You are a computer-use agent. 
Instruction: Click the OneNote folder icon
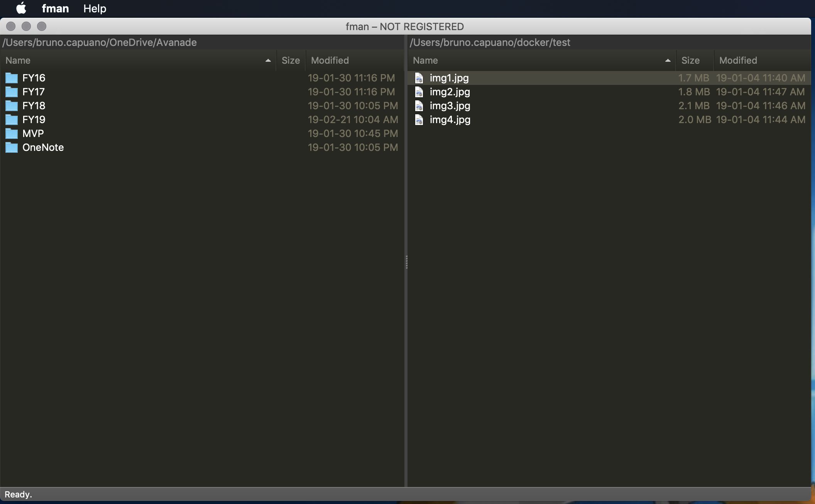12,148
